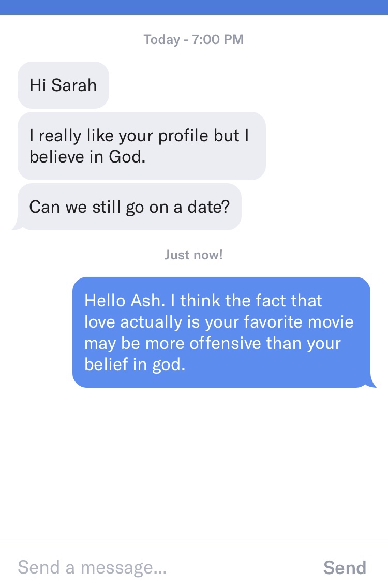Click the words "favorite movie" in the reply
Viewport: 388px width, 588px height.
(x=299, y=322)
